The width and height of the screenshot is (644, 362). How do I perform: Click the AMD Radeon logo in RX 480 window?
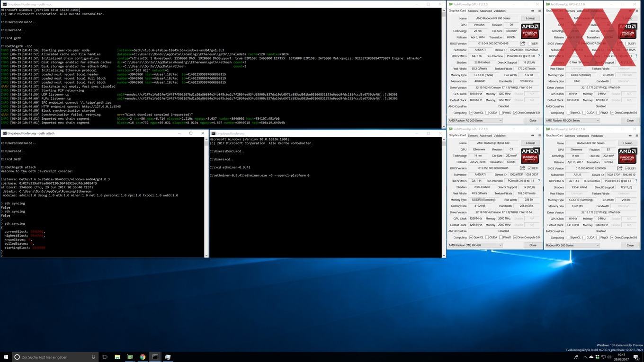[530, 155]
